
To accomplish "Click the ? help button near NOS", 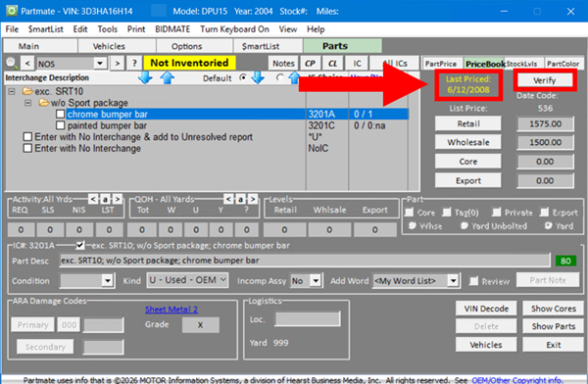I will (x=134, y=64).
